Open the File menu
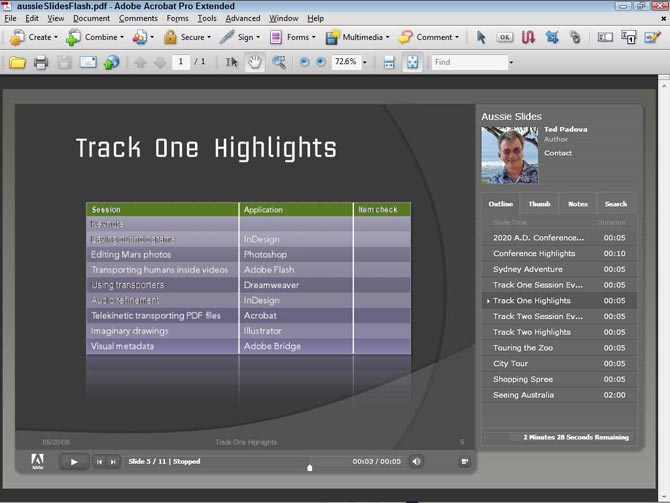The width and height of the screenshot is (670, 503). [x=10, y=18]
